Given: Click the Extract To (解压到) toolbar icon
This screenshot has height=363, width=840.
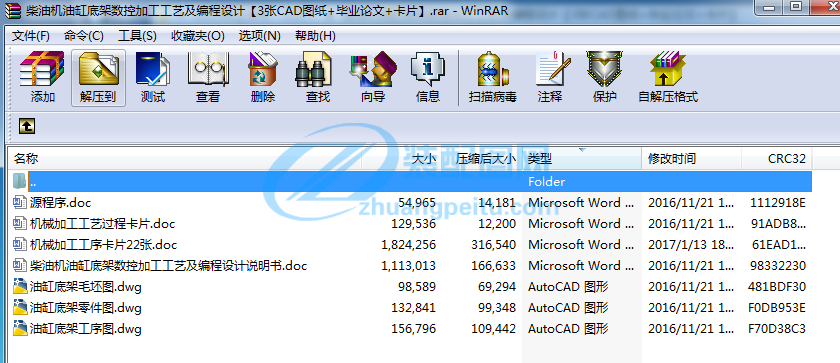Looking at the screenshot, I should point(99,78).
